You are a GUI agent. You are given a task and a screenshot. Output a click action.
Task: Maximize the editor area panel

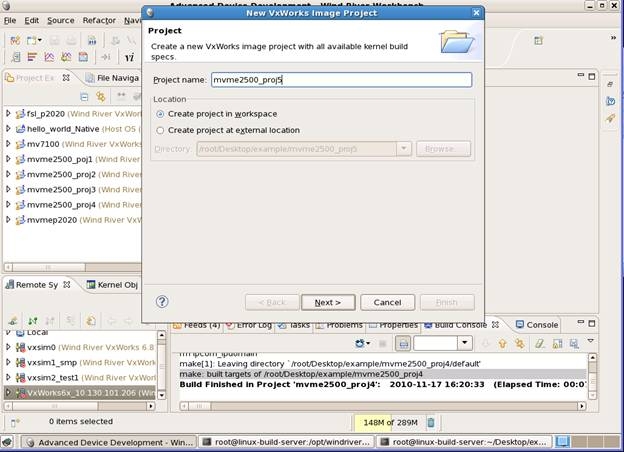[x=592, y=76]
